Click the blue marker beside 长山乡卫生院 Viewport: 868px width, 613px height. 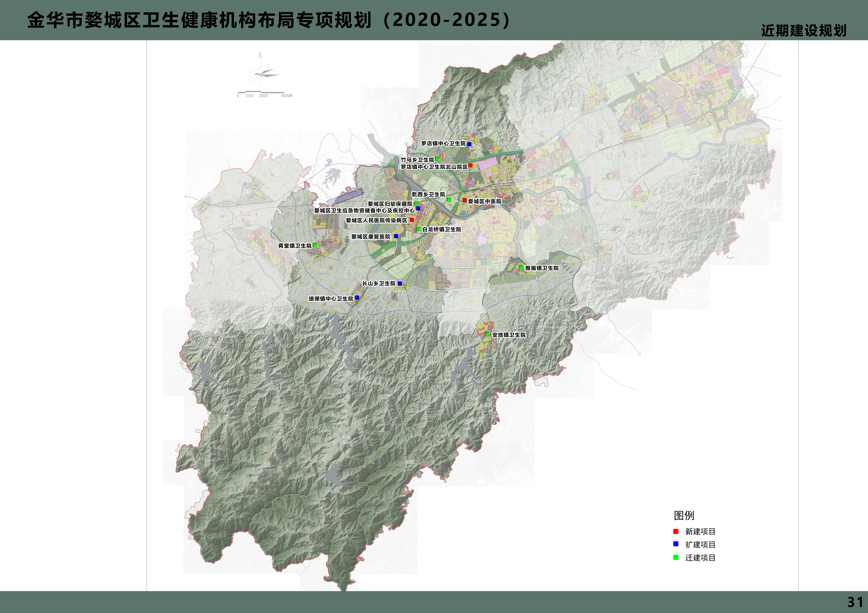tap(400, 283)
